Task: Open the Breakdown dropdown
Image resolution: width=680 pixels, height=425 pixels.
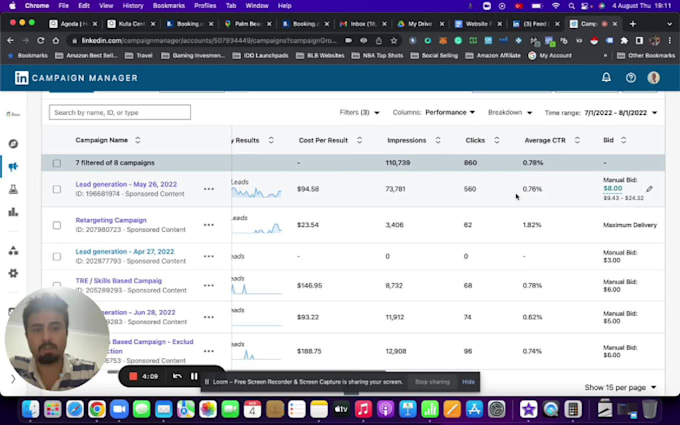Action: click(510, 112)
